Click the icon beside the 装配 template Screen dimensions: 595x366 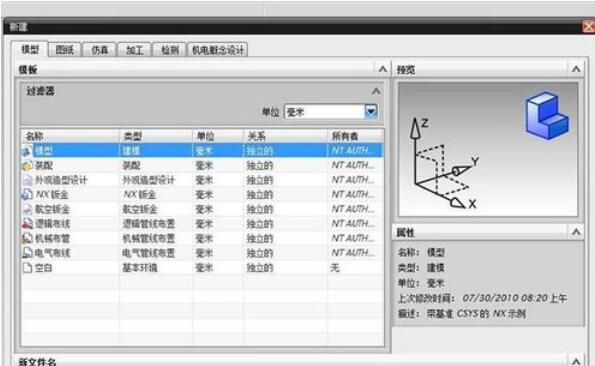tap(27, 165)
